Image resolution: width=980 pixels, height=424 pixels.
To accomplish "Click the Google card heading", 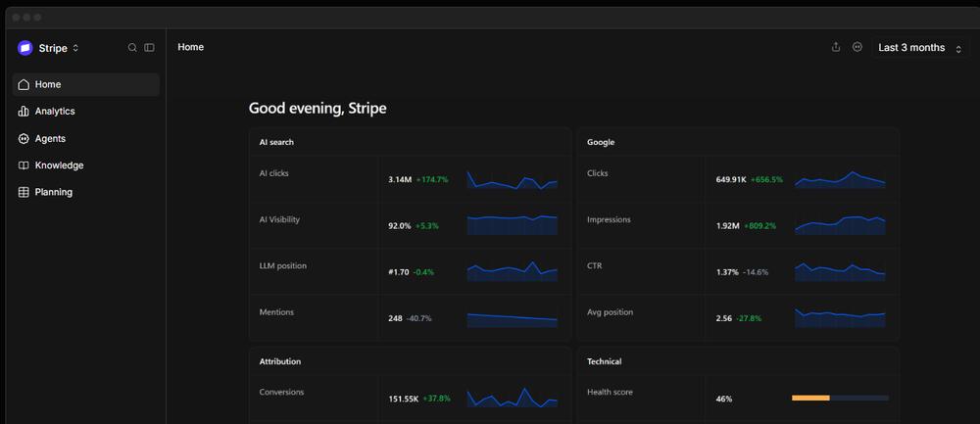I will pyautogui.click(x=601, y=142).
